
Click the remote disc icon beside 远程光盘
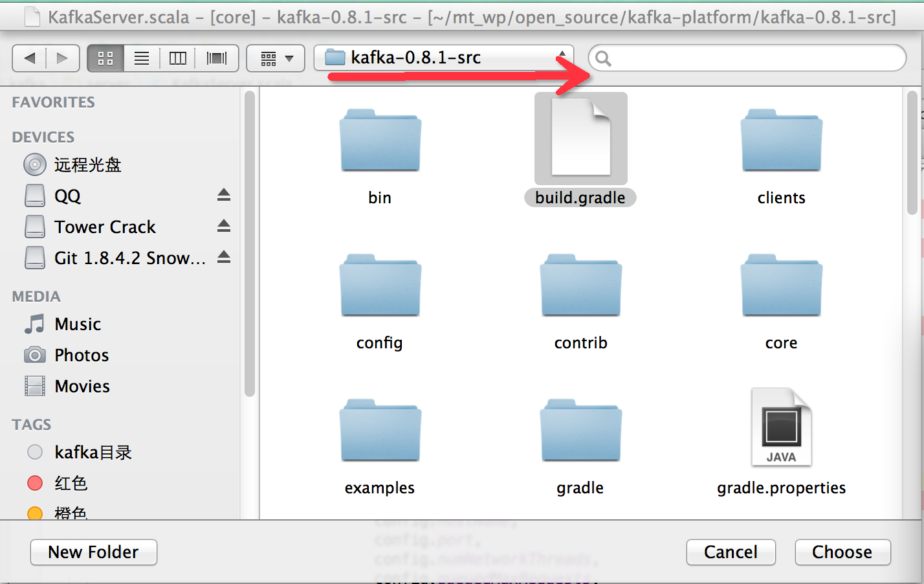35,164
